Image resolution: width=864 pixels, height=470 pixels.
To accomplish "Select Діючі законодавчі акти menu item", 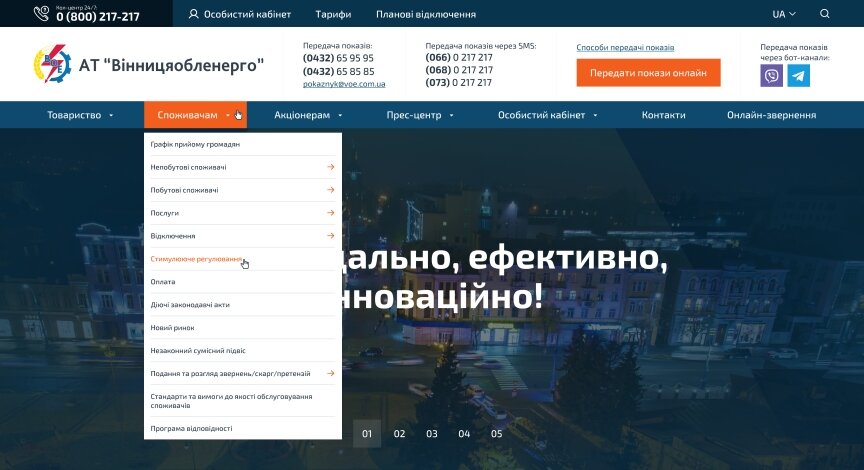I will pyautogui.click(x=242, y=305).
